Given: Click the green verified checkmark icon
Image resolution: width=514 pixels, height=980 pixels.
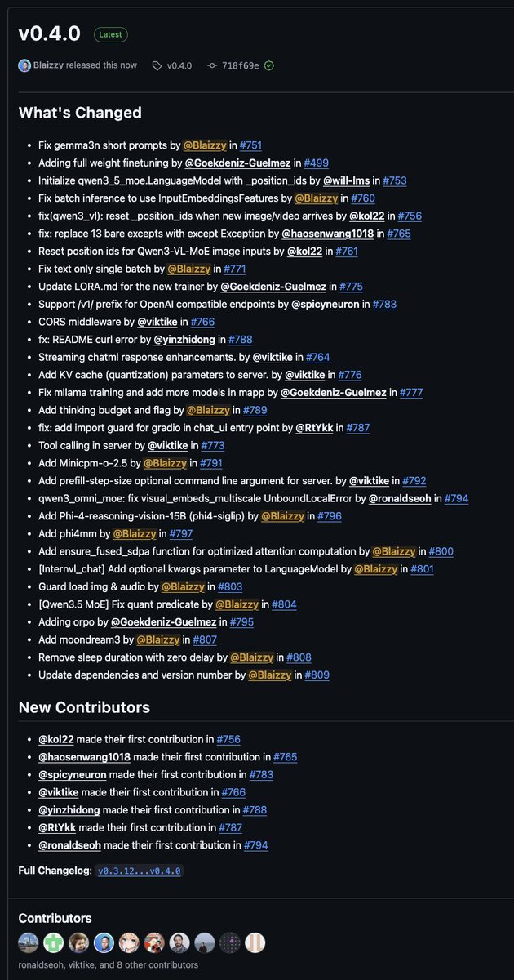Looking at the screenshot, I should tap(268, 65).
